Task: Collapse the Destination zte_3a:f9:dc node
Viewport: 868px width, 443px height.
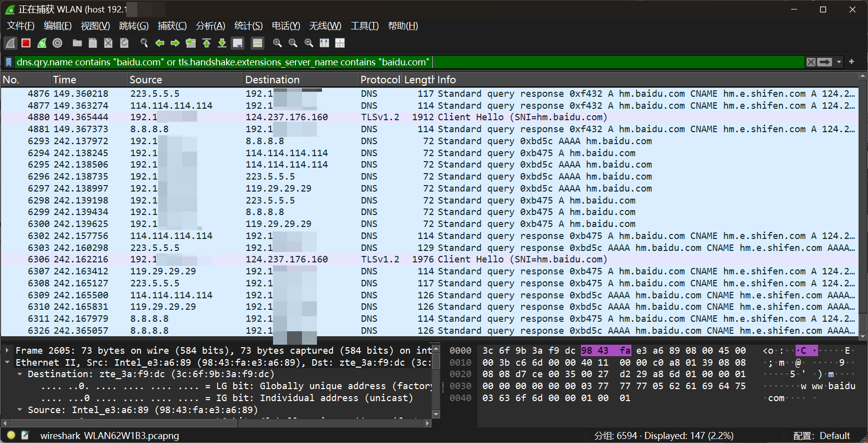Action: click(x=19, y=374)
